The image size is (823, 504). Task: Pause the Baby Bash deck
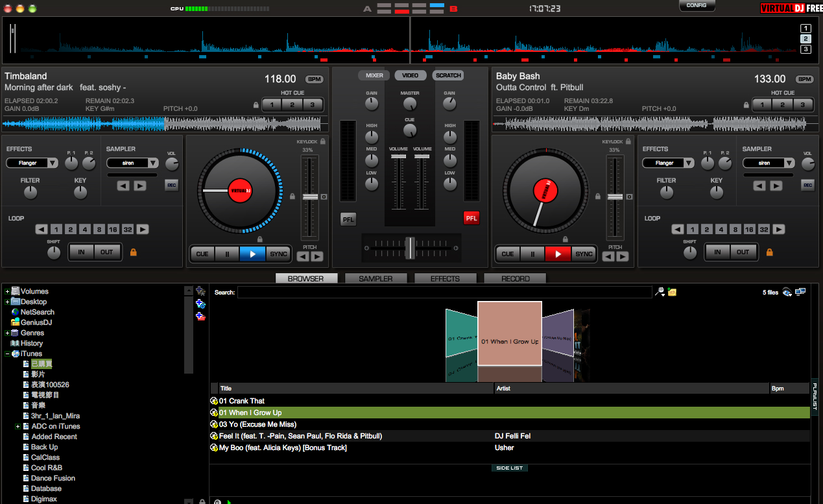click(532, 254)
